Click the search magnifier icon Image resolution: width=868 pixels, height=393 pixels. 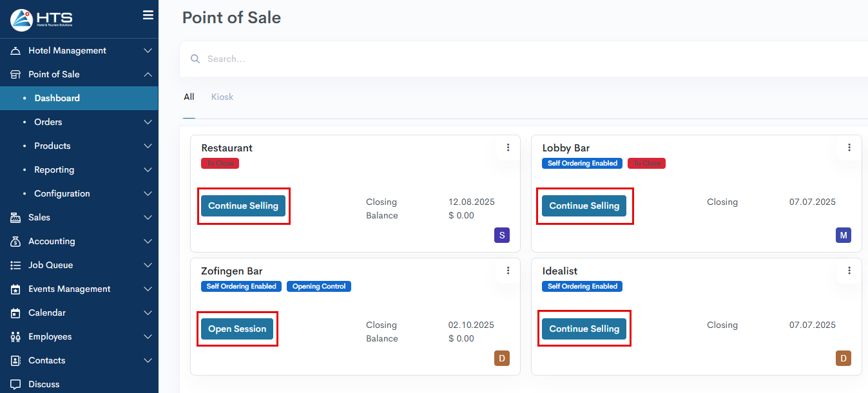click(x=195, y=59)
